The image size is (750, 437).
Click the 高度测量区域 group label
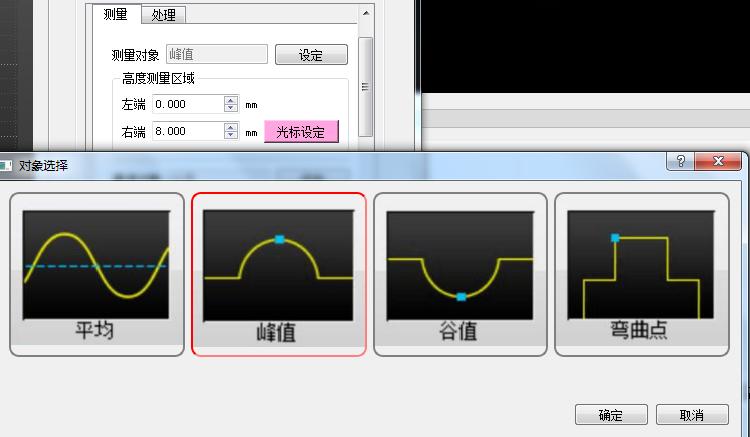(158, 78)
